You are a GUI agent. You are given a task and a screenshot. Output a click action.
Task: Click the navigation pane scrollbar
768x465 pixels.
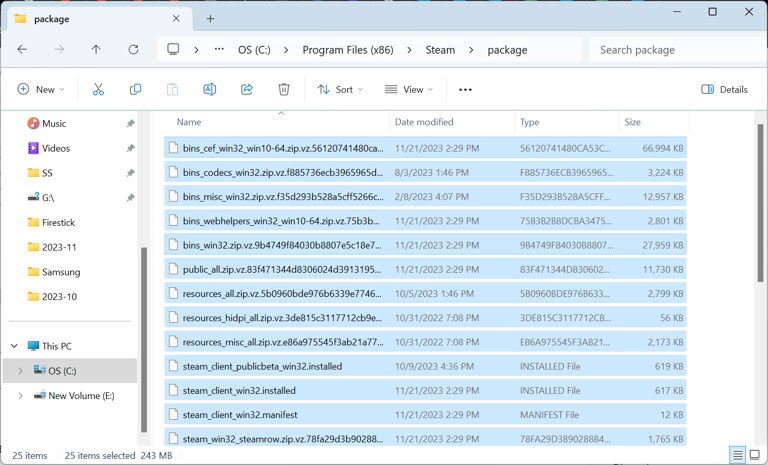[x=144, y=340]
